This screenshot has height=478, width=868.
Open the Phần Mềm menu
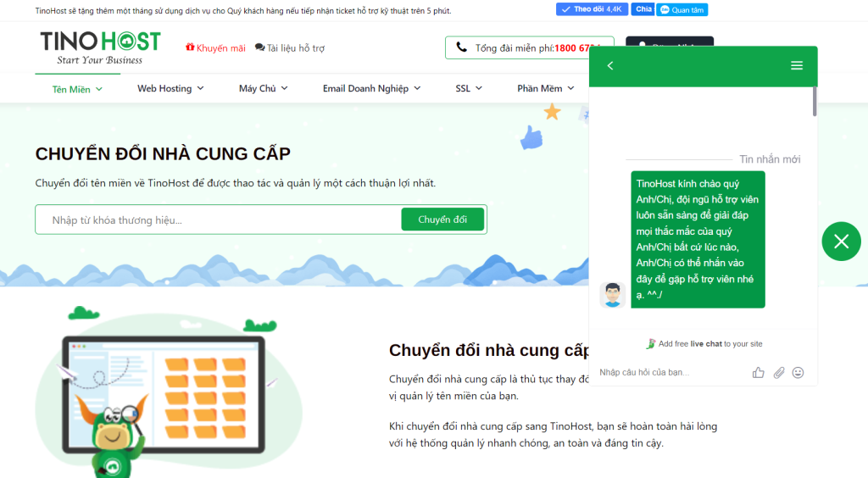(x=546, y=88)
